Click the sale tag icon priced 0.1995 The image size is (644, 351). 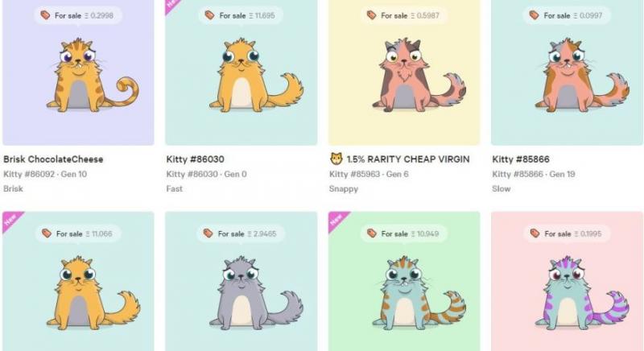tap(535, 233)
